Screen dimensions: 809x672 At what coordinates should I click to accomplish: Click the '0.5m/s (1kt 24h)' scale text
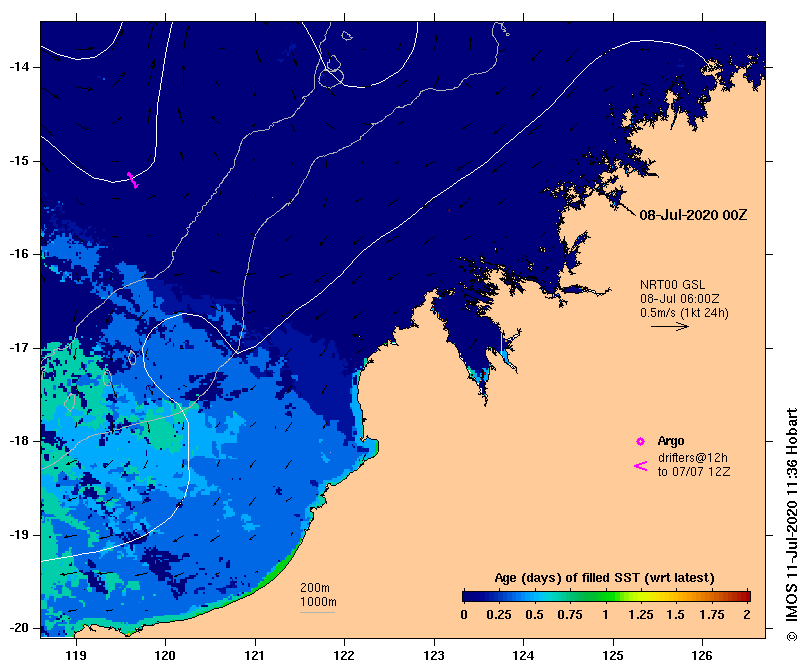pos(684,312)
